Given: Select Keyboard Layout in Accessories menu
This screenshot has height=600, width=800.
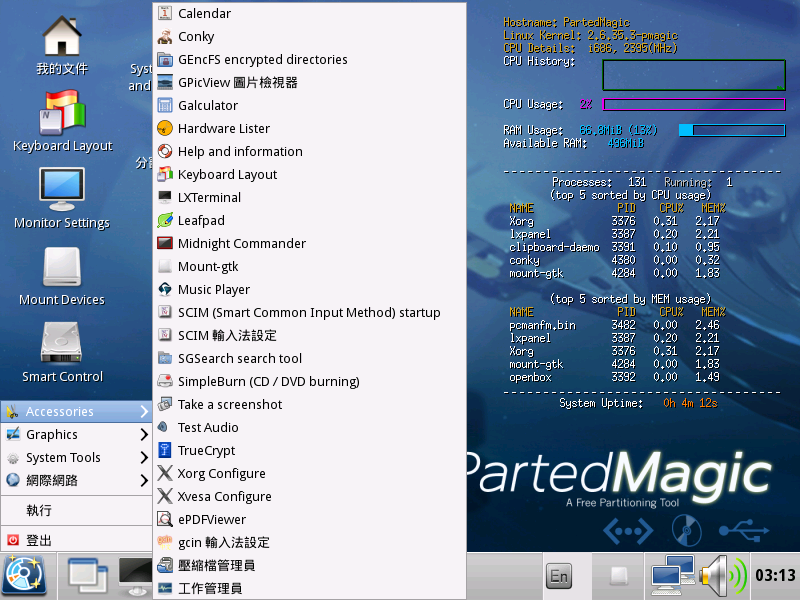Looking at the screenshot, I should point(310,174).
